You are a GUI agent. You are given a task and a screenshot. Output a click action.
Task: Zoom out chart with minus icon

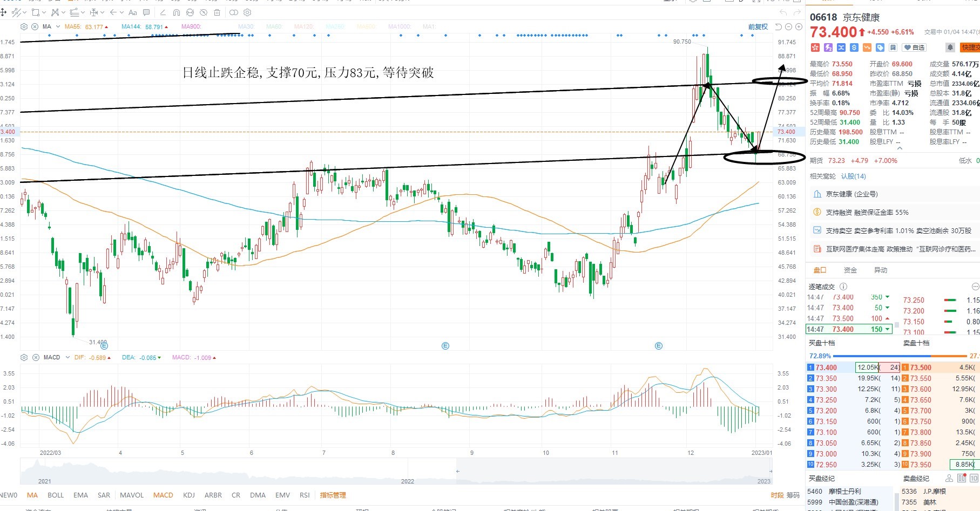click(788, 26)
